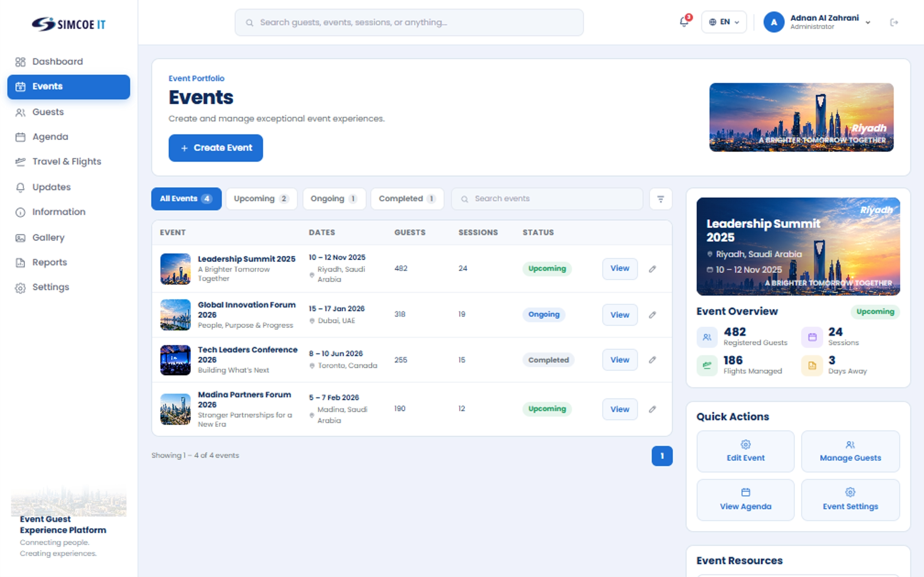The width and height of the screenshot is (924, 577).
Task: View the Leadership Summit 2025 event
Action: [620, 269]
